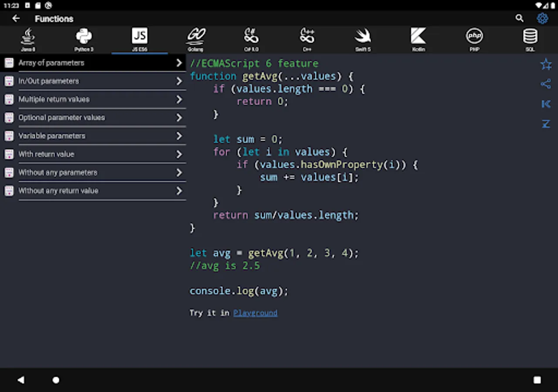Image resolution: width=558 pixels, height=392 pixels.
Task: Open the PHP language tab
Action: click(x=474, y=40)
